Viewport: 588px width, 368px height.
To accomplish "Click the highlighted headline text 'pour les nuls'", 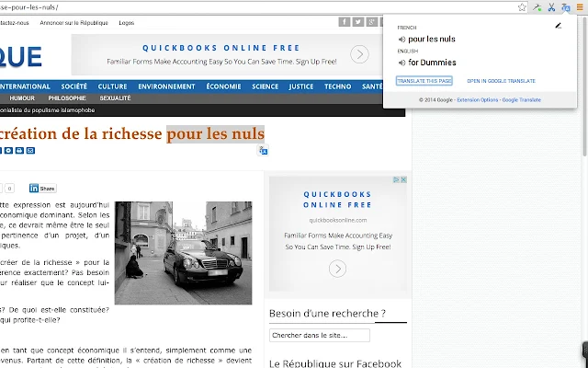I will click(x=216, y=133).
